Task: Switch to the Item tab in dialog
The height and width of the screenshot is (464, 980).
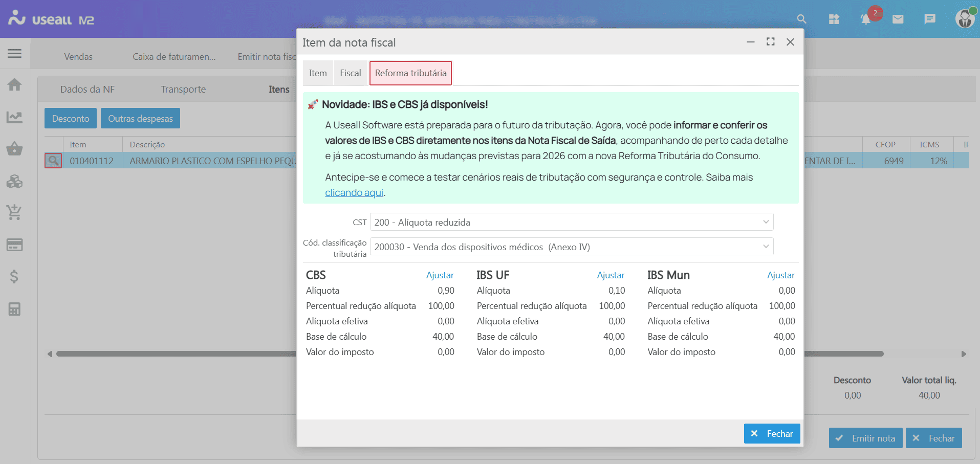Action: (318, 73)
